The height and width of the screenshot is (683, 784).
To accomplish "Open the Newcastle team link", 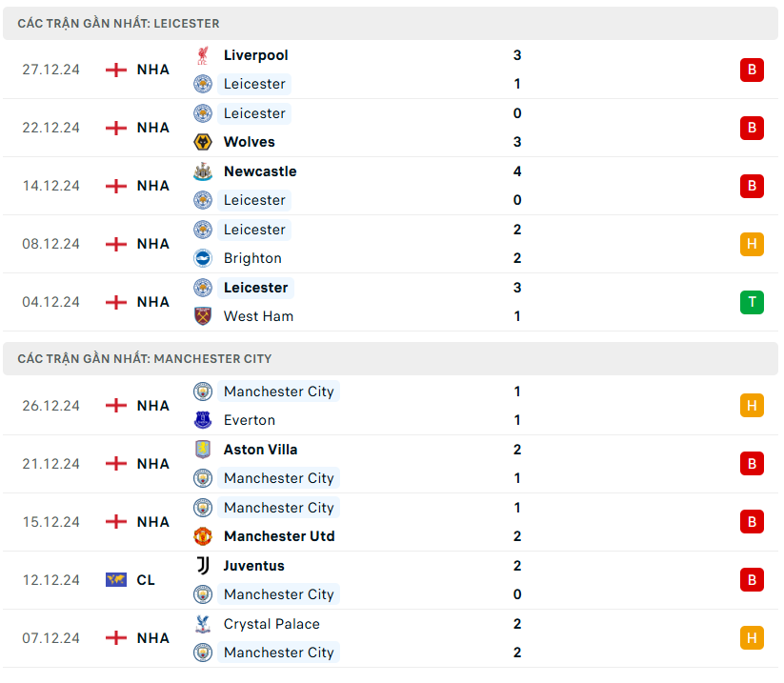I will (x=260, y=171).
